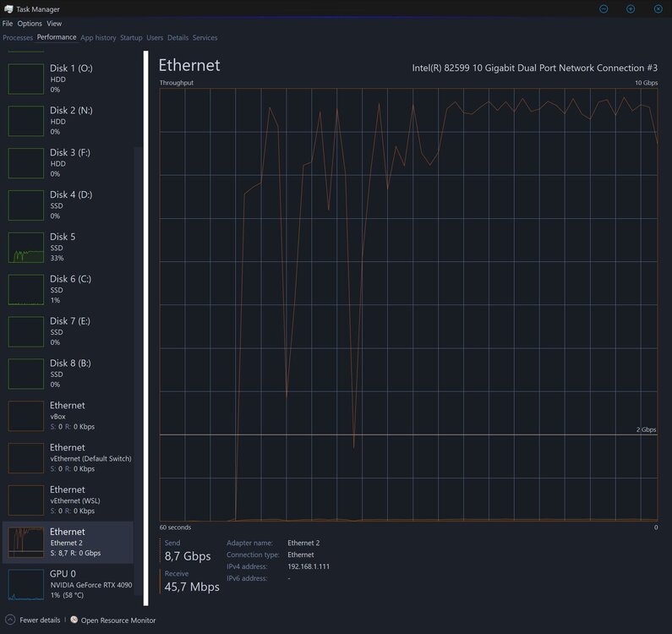Click the Task Manager app icon in the title bar
672x634 pixels.
(x=8, y=9)
